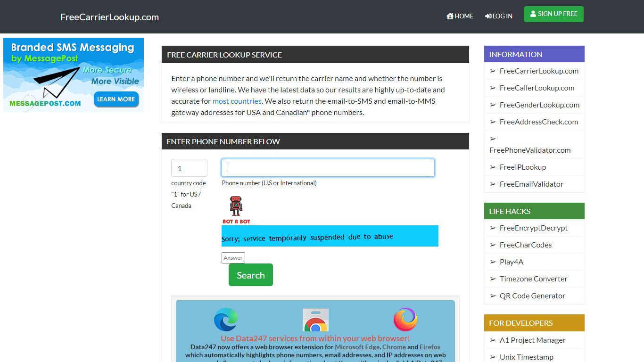Click the Chrome Web Store icon

tap(315, 320)
